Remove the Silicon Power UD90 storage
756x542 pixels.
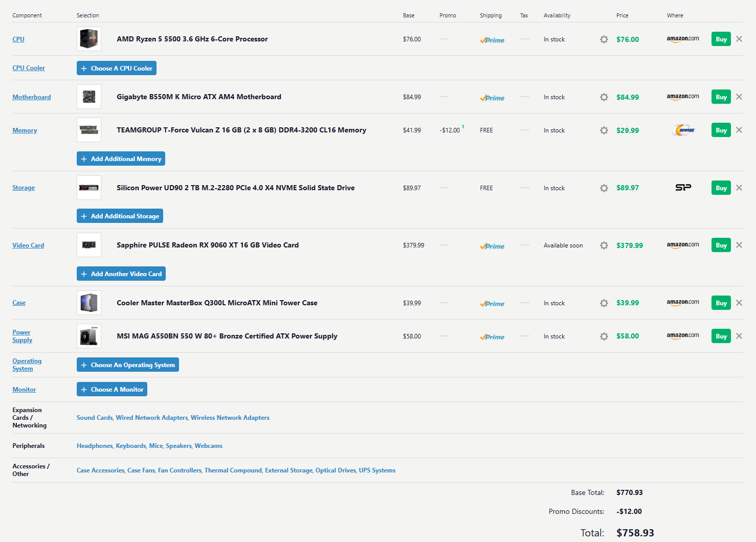click(739, 188)
